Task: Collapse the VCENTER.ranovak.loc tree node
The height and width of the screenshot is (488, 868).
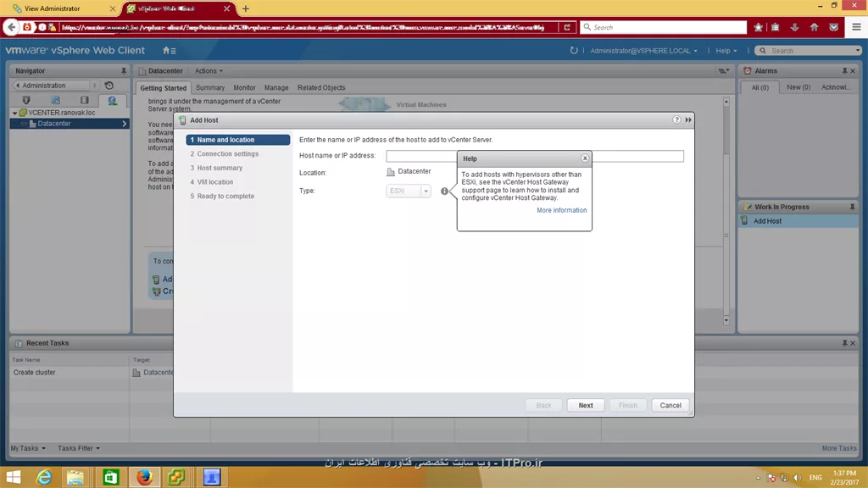Action: [x=15, y=113]
